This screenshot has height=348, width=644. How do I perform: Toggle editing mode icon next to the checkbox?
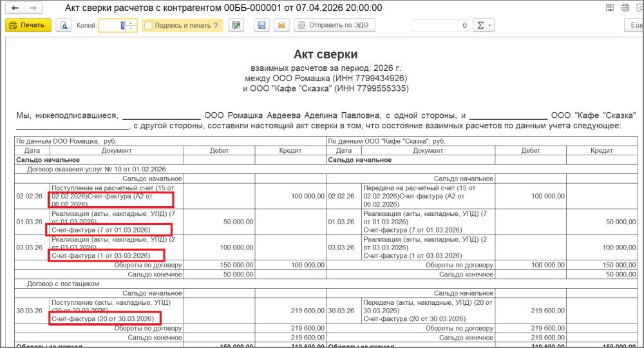(x=236, y=26)
